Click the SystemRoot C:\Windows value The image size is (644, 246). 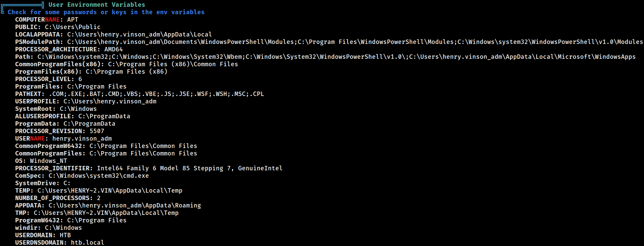pos(78,109)
